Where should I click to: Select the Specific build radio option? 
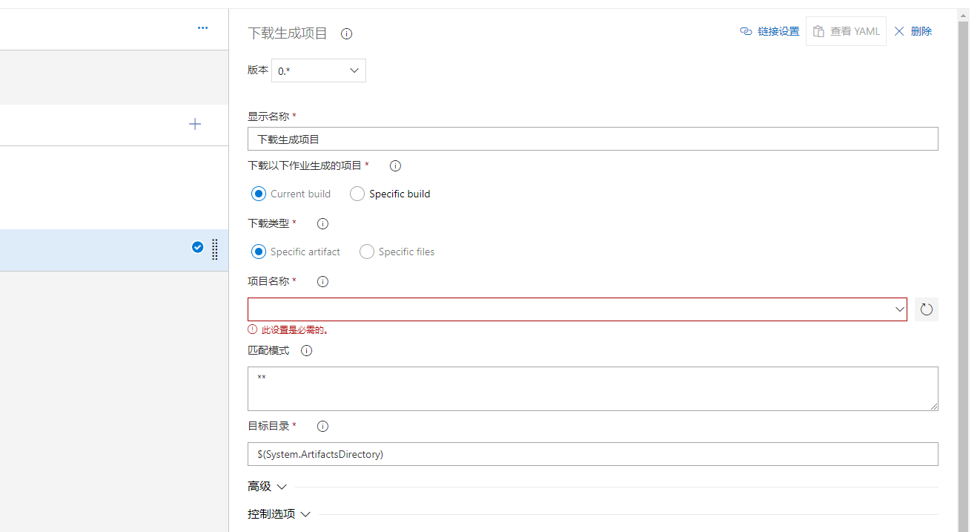click(x=357, y=194)
